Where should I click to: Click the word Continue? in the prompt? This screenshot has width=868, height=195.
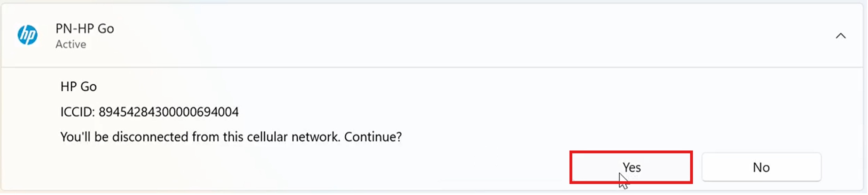pos(373,137)
